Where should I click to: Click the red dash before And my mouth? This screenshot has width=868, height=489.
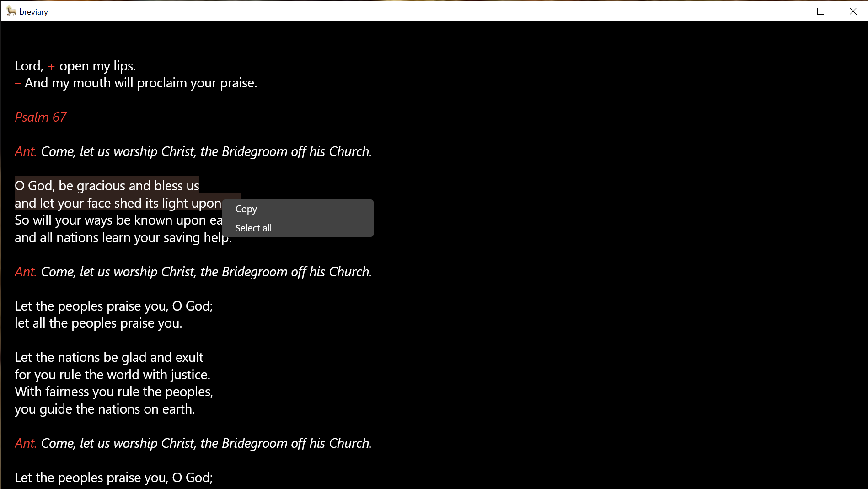tap(18, 83)
